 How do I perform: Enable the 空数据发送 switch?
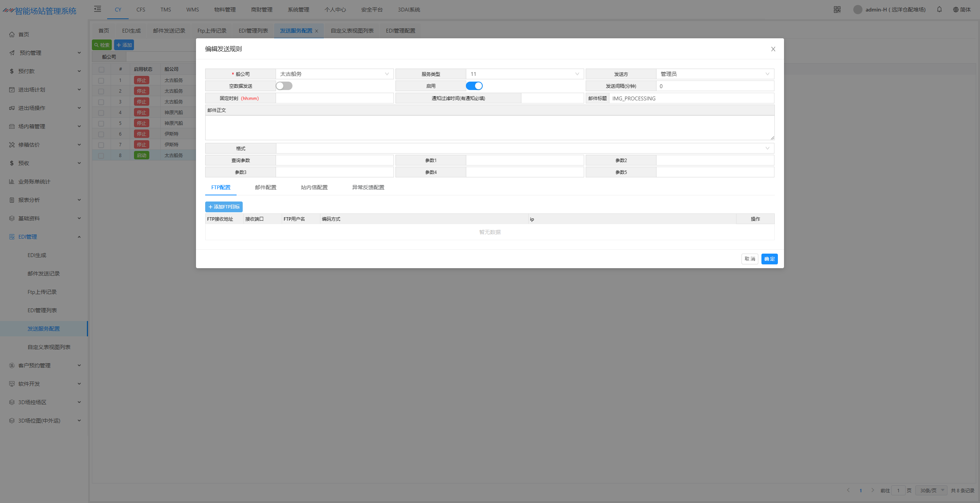[x=284, y=86]
